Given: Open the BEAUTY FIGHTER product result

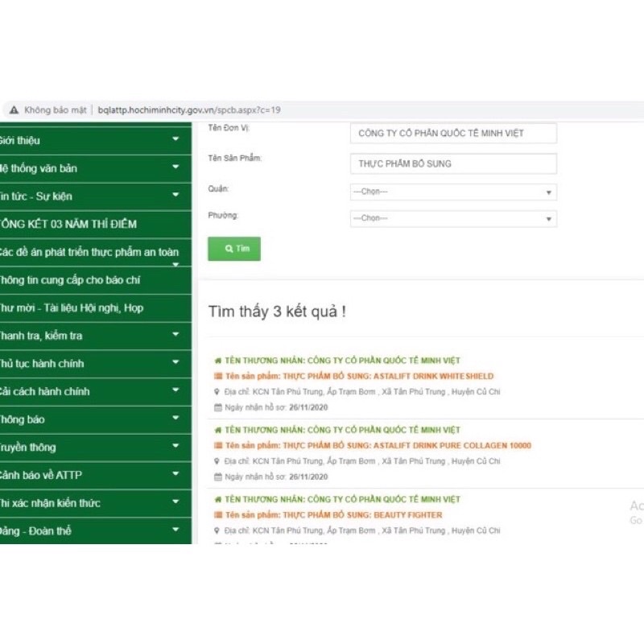Looking at the screenshot, I should (x=333, y=515).
